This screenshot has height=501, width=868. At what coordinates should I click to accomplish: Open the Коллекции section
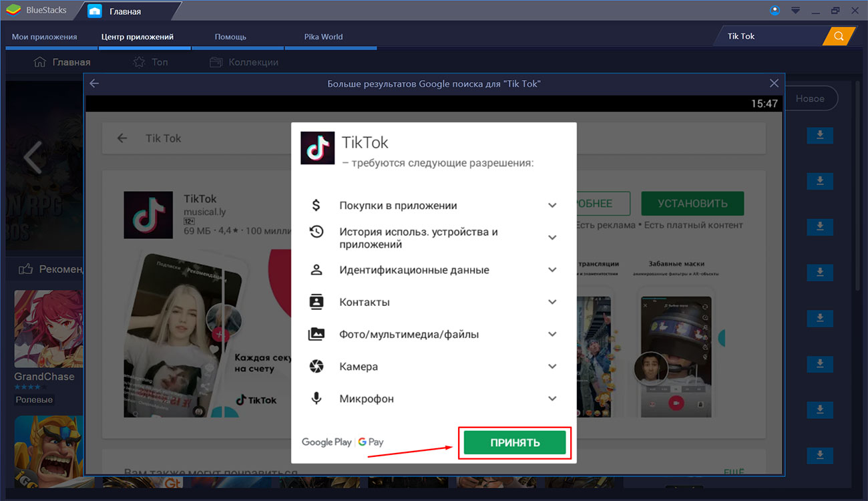coord(244,62)
